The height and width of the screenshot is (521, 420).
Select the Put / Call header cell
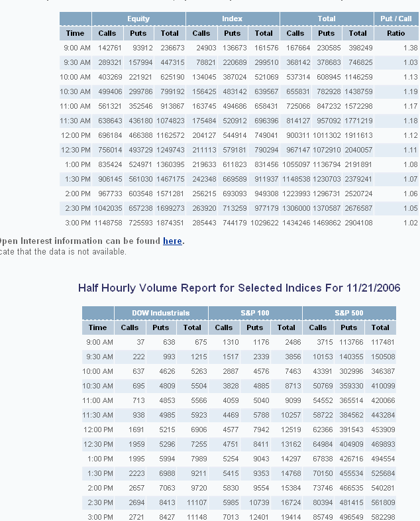[396, 19]
